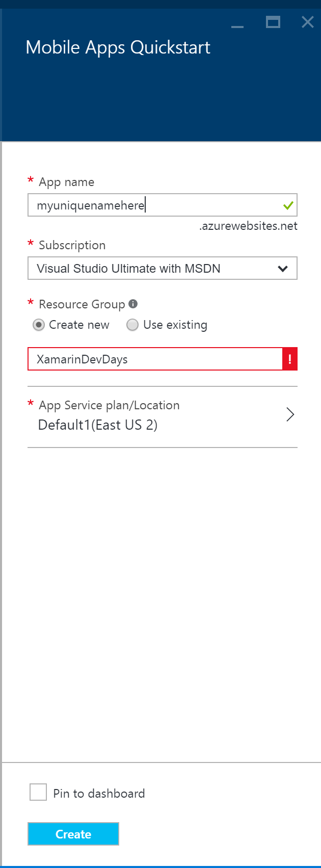
Task: Click the Subscription dropdown arrow
Action: [283, 269]
